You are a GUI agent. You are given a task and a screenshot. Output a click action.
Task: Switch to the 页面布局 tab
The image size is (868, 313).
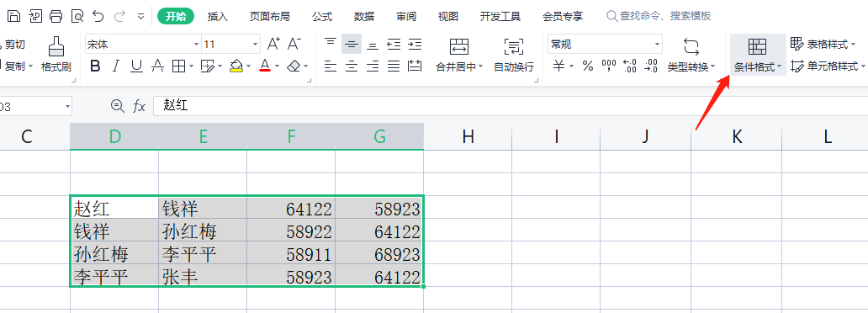pyautogui.click(x=270, y=17)
